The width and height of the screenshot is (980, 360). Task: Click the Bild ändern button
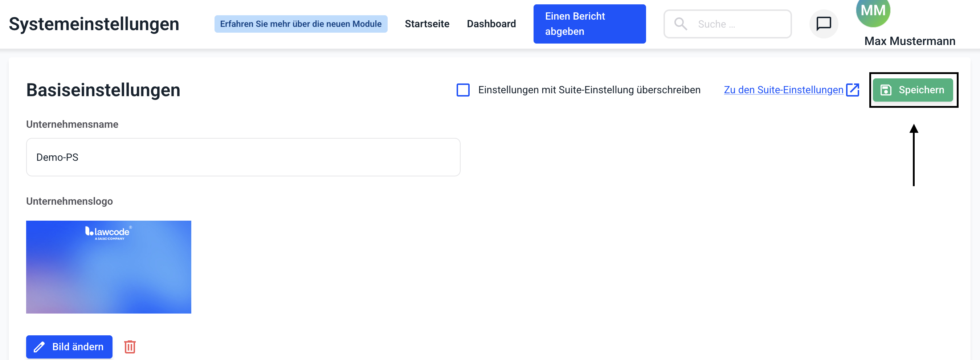69,347
